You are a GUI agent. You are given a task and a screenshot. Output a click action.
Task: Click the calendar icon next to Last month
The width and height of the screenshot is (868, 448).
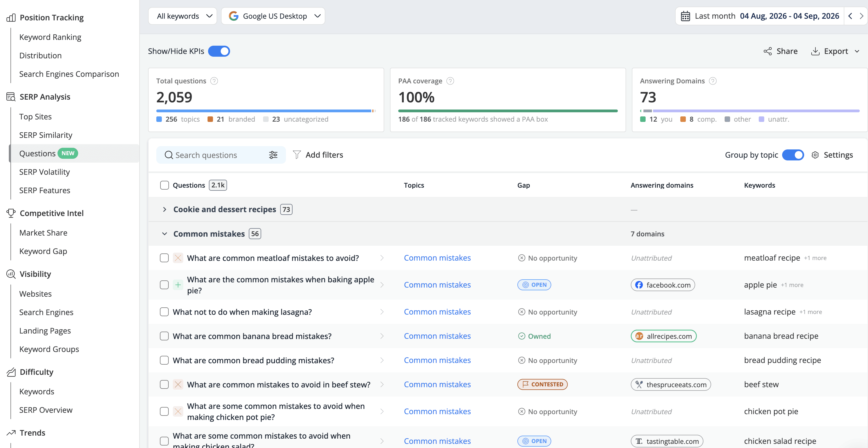[x=685, y=16]
